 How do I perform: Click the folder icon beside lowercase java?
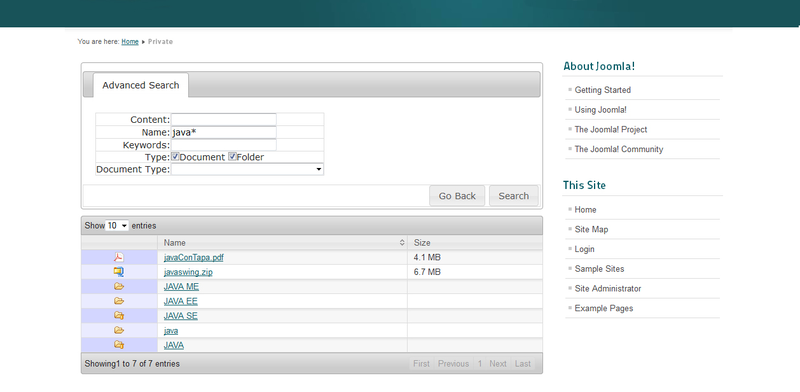pyautogui.click(x=119, y=330)
